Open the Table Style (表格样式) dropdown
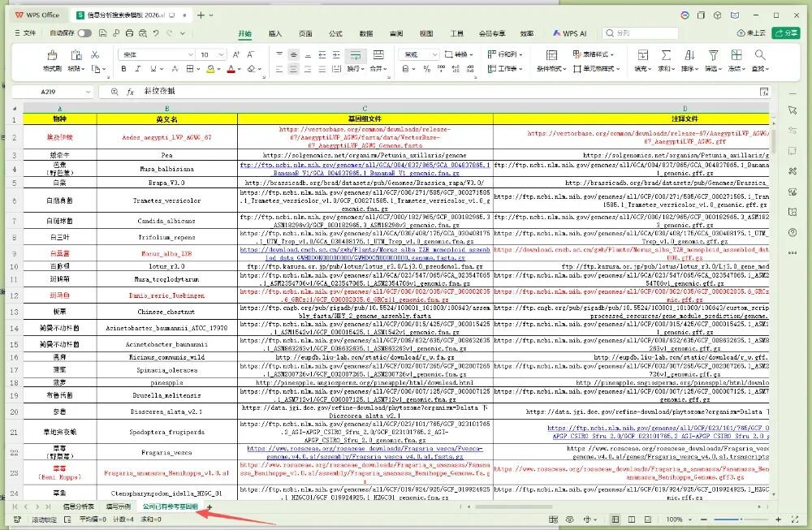This screenshot has width=812, height=530. click(594, 54)
